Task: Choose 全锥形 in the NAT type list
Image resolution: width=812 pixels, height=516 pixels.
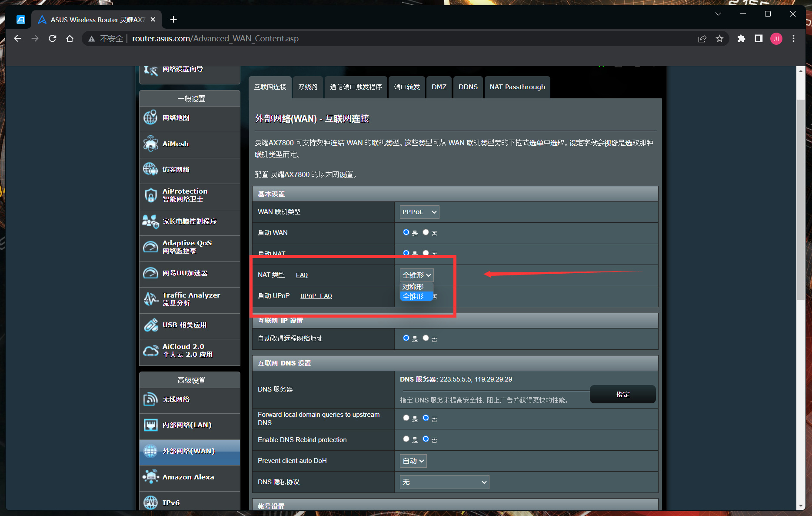Action: [x=416, y=296]
